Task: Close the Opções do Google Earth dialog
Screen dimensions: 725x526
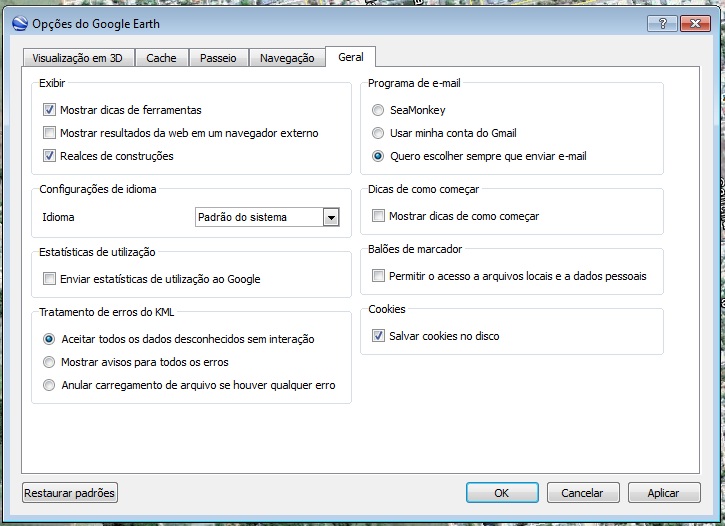Action: (x=695, y=23)
